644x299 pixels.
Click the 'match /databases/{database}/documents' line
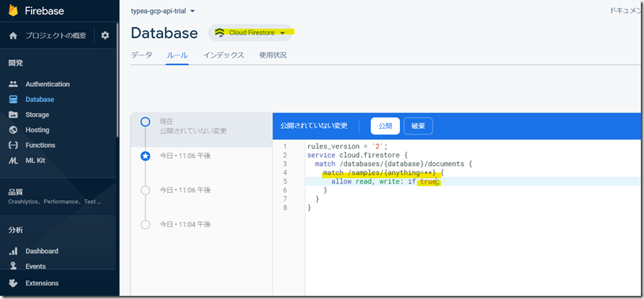click(x=394, y=164)
